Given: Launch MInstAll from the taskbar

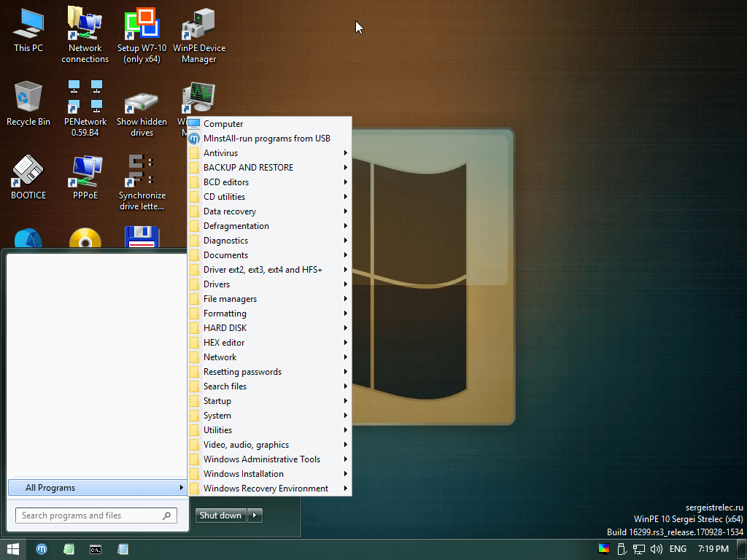Looking at the screenshot, I should tap(42, 549).
